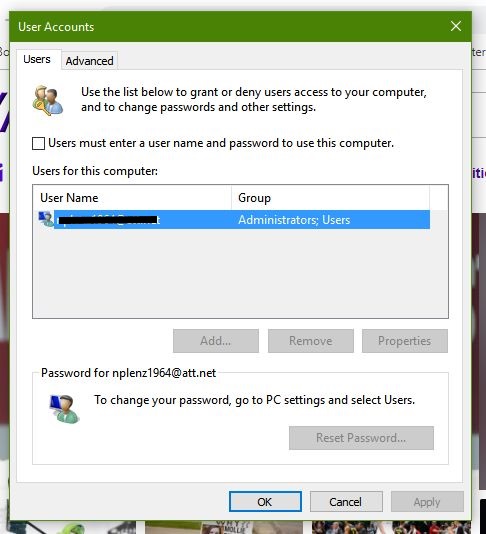Click the Reset Password... button

[x=361, y=438]
